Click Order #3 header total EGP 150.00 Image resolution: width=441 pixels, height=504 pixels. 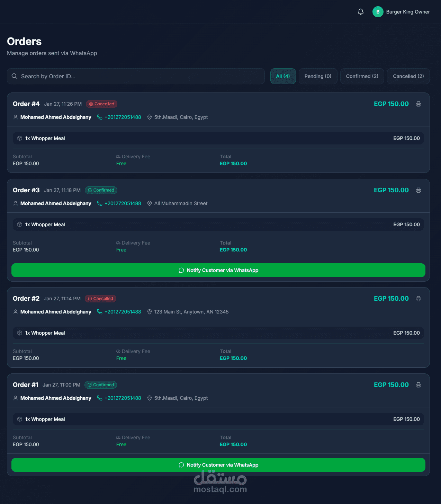click(x=391, y=190)
